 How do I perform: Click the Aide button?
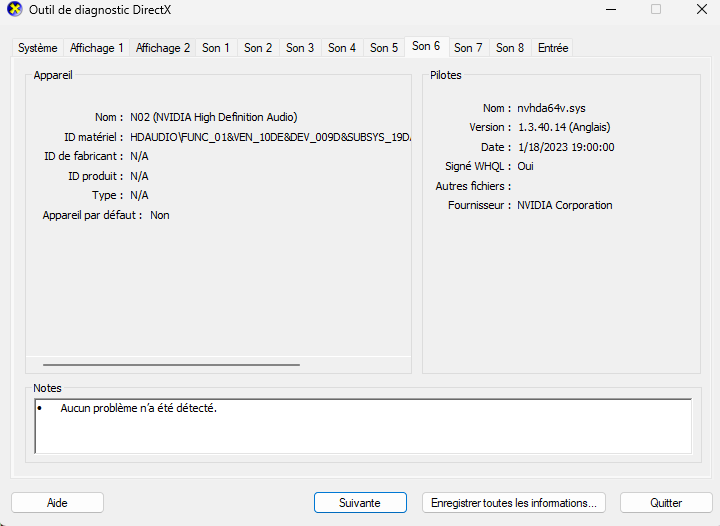57,503
